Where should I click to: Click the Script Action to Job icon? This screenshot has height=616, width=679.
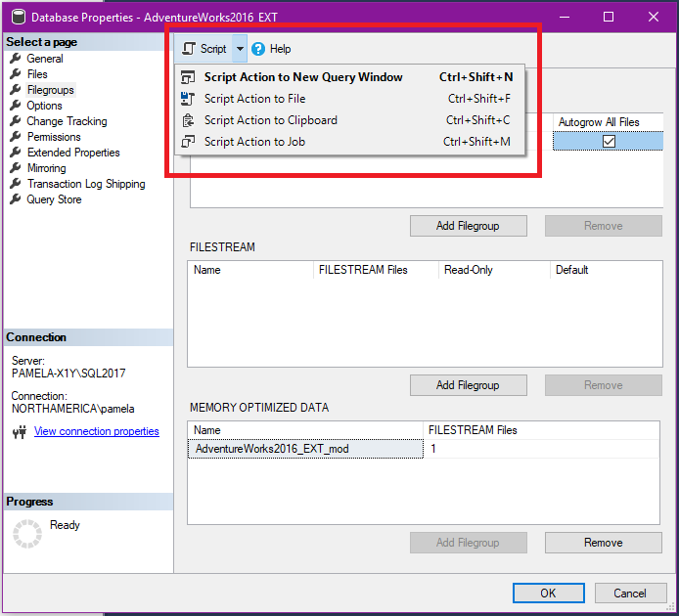click(188, 142)
